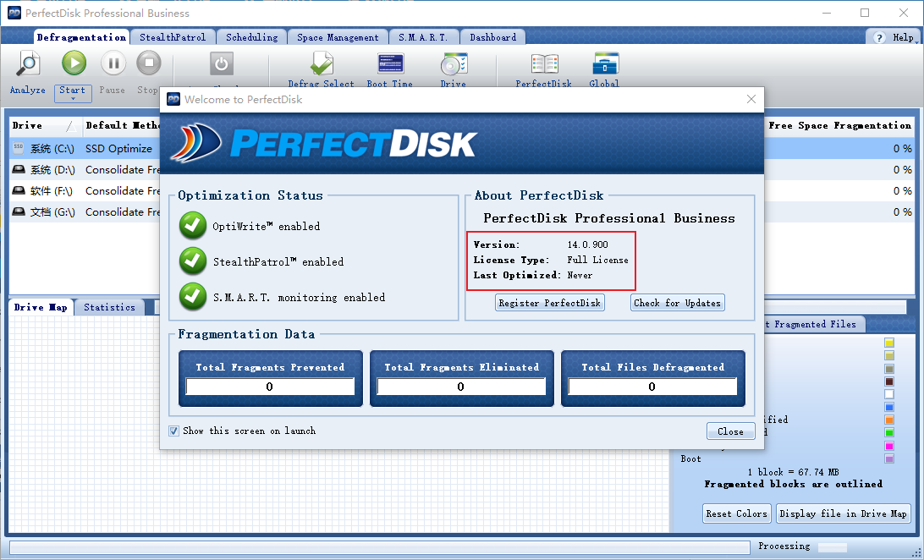The width and height of the screenshot is (924, 560).
Task: Switch to the Defragmentation tab
Action: click(x=81, y=37)
